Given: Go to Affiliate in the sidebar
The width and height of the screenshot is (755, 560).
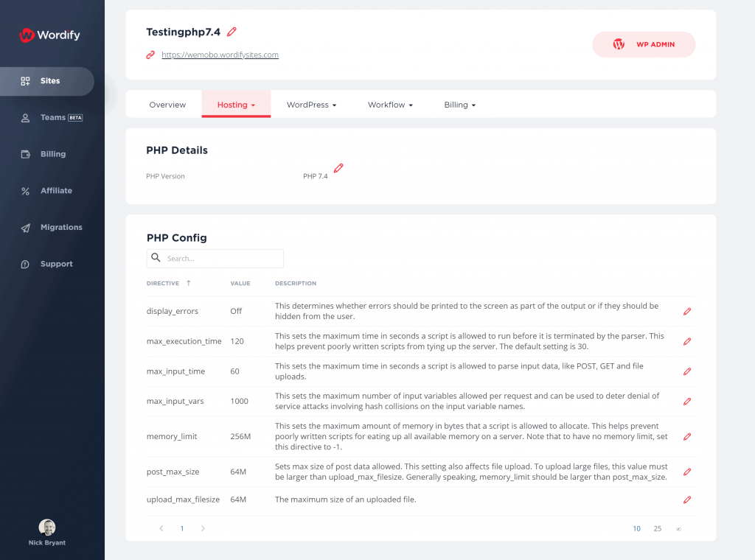Looking at the screenshot, I should (x=56, y=191).
